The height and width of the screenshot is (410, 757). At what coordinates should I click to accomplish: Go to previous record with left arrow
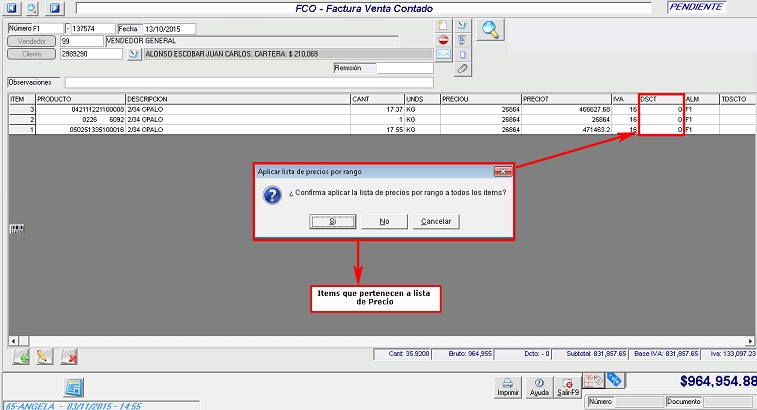[12, 7]
